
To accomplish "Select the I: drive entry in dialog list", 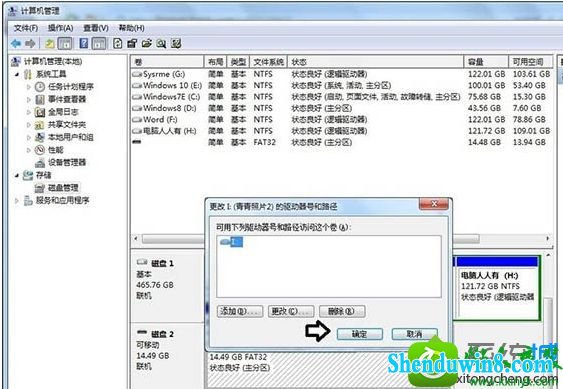I will (232, 242).
